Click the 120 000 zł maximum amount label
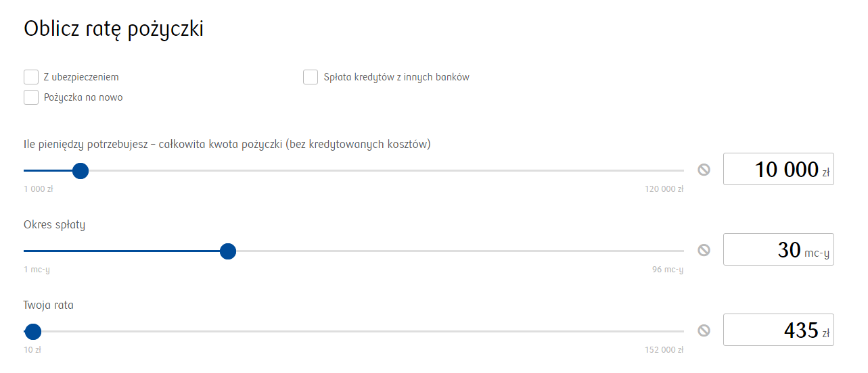 coord(664,189)
